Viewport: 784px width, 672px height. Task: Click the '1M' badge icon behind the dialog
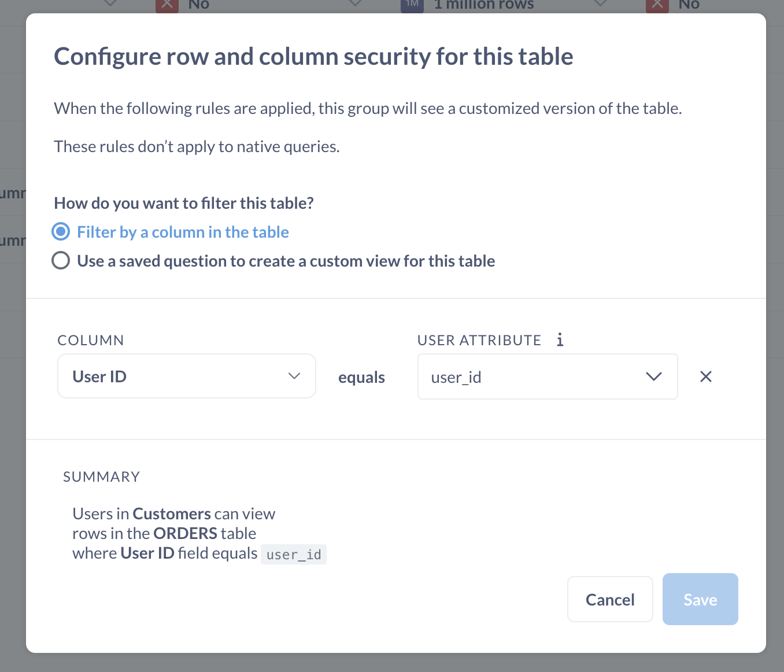[x=412, y=5]
